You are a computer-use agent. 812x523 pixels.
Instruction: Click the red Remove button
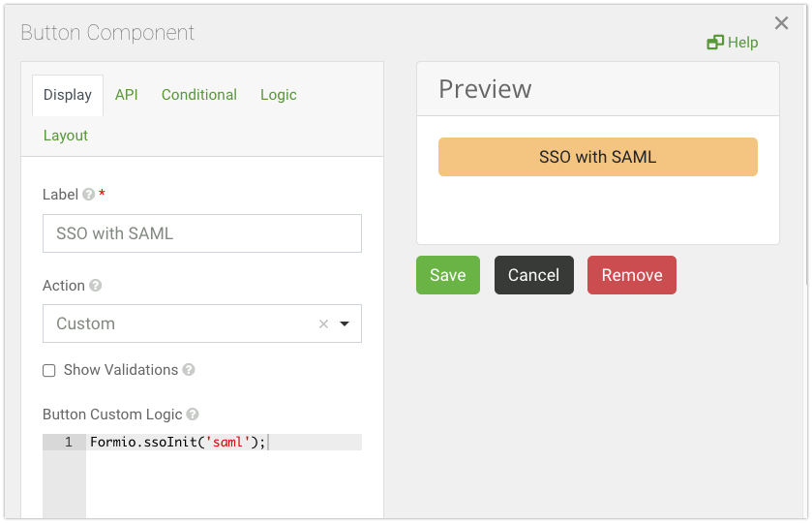coord(632,275)
